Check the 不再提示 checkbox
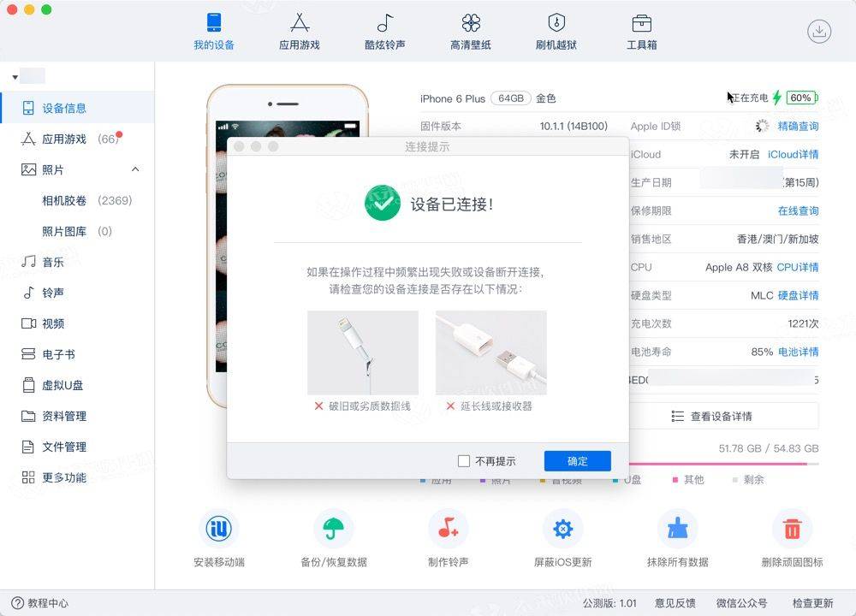This screenshot has height=616, width=856. (463, 461)
